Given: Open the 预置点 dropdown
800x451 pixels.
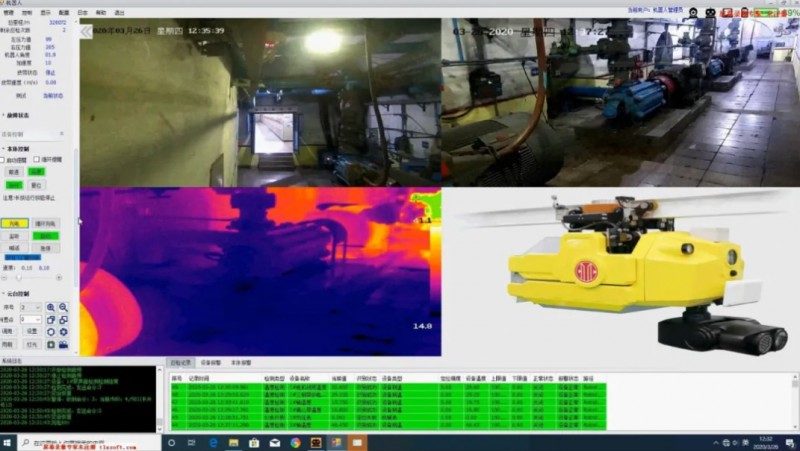Looking at the screenshot, I should click(x=31, y=319).
